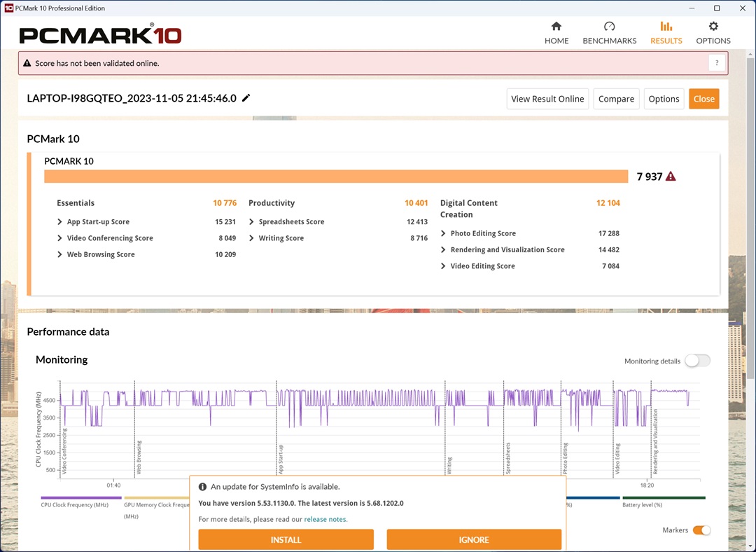Open the Options gear icon
756x552 pixels.
click(x=713, y=26)
